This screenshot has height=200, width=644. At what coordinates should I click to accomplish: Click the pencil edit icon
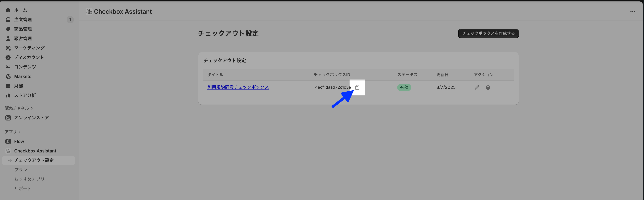[477, 87]
